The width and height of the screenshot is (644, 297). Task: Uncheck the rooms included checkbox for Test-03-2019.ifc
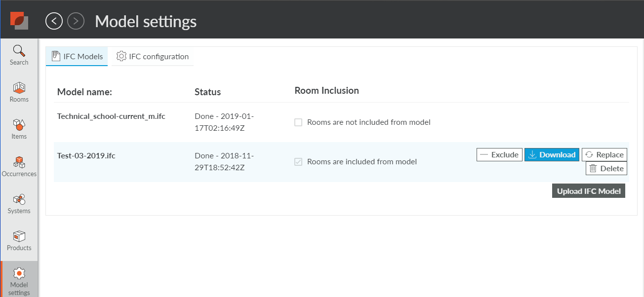[298, 161]
